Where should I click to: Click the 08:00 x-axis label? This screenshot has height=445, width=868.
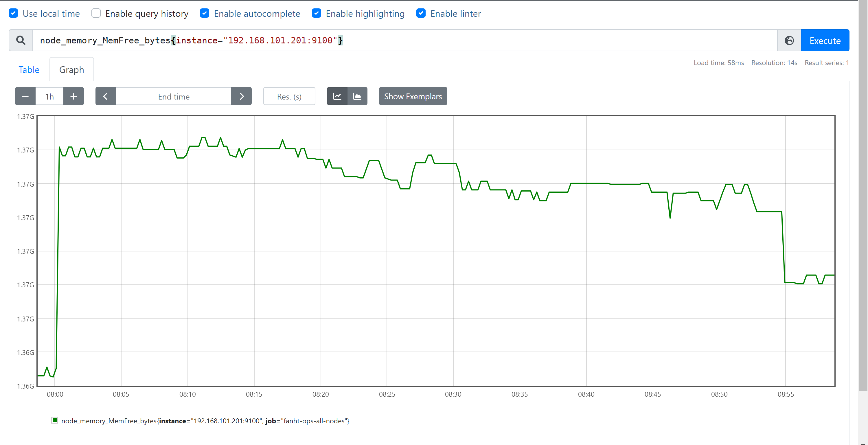point(55,394)
